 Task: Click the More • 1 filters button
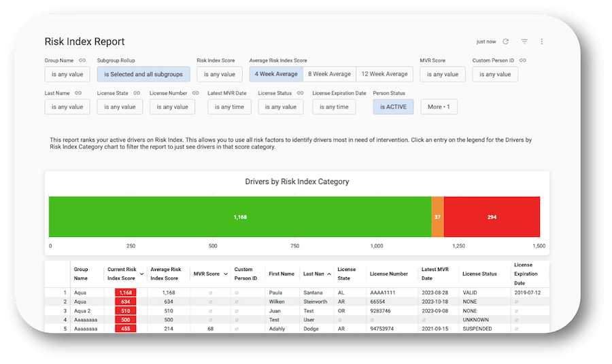(x=439, y=107)
